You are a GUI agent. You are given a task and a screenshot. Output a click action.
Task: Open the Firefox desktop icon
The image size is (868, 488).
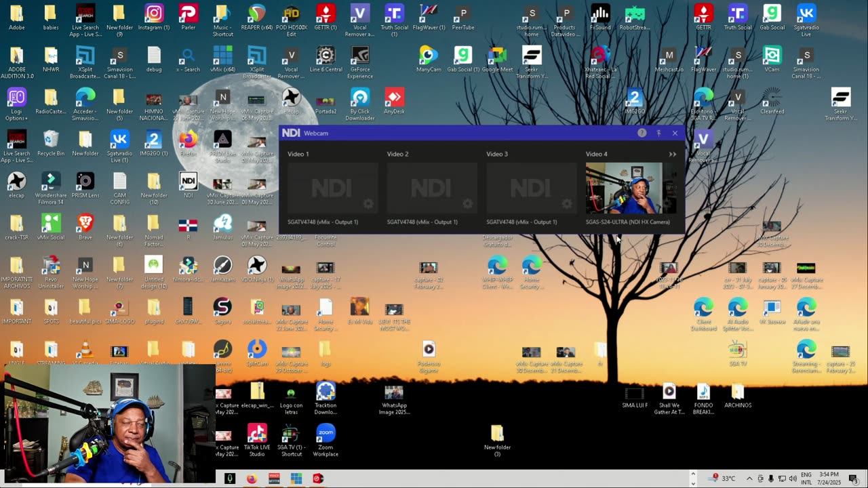pos(189,144)
